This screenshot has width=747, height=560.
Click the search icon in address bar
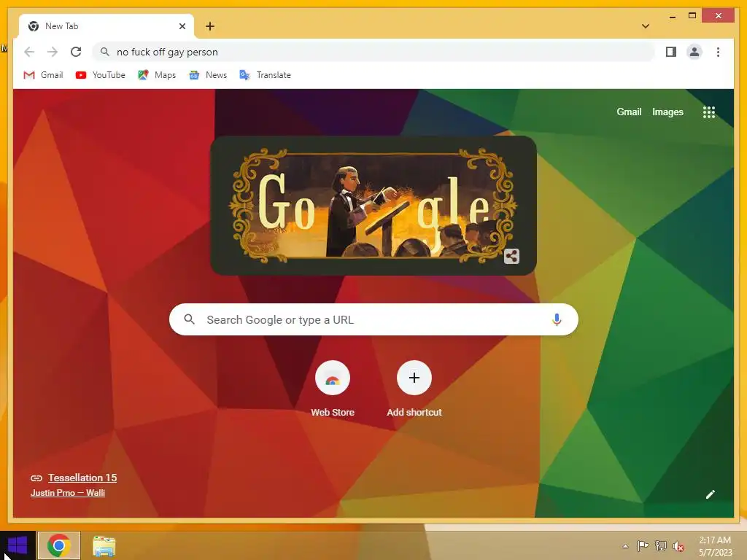pyautogui.click(x=105, y=52)
